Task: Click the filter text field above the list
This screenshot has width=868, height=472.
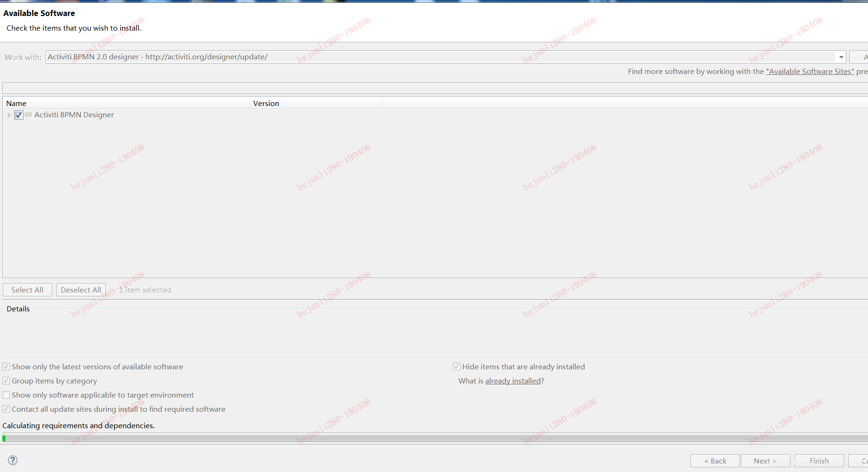Action: click(435, 88)
